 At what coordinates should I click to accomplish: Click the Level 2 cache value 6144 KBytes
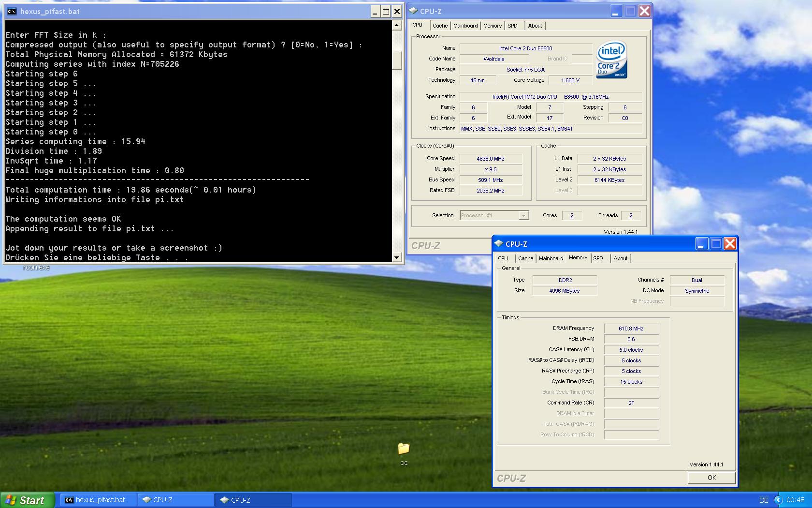pos(609,180)
